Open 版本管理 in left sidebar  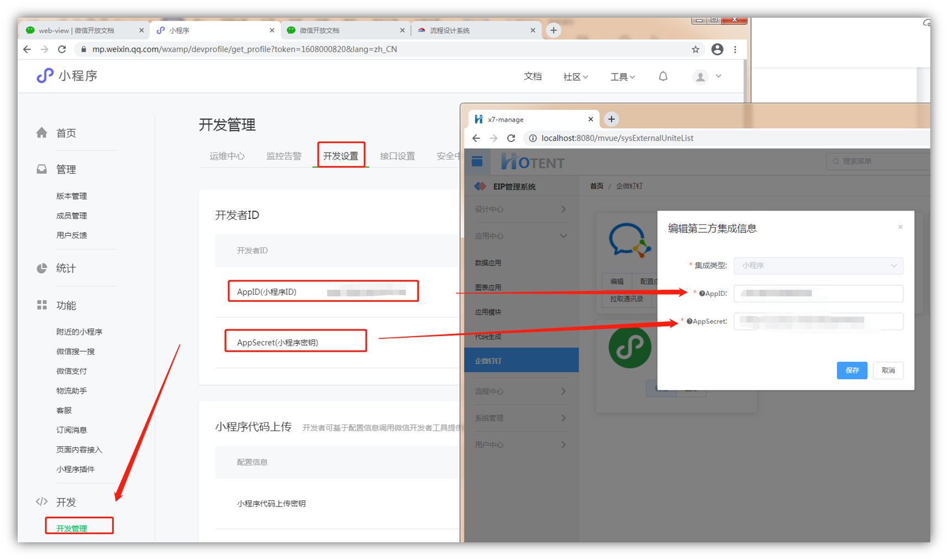tap(72, 196)
